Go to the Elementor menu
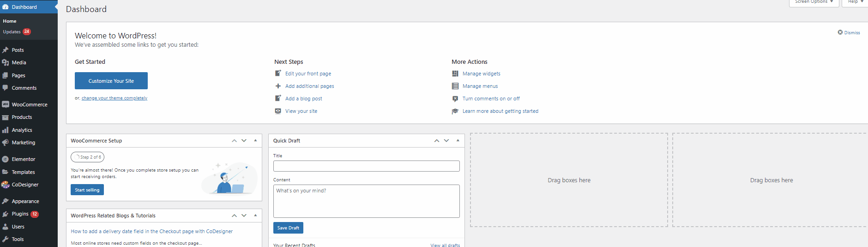The image size is (868, 247). (x=24, y=159)
